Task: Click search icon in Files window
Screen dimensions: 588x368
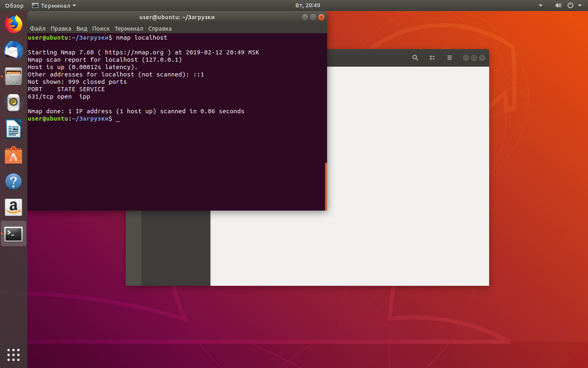Action: click(x=415, y=58)
